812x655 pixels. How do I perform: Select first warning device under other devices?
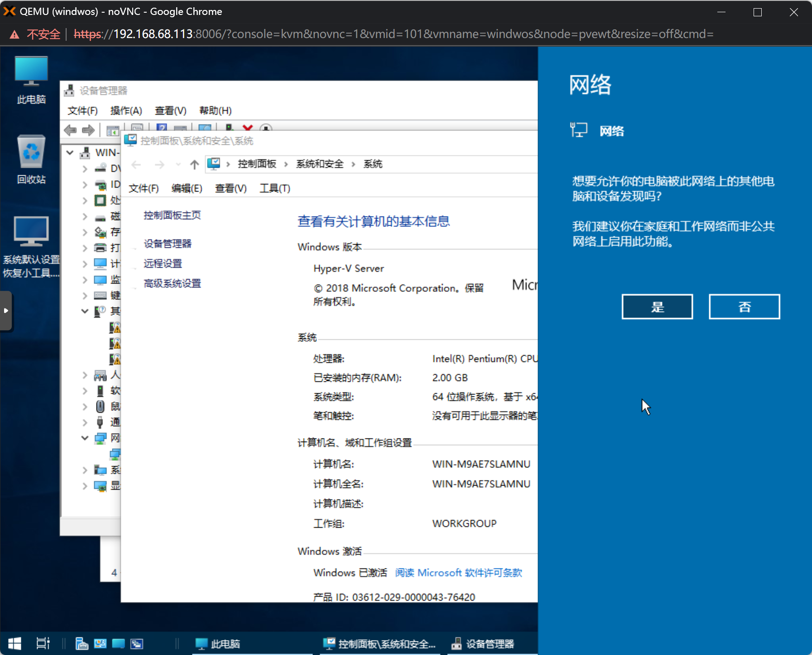point(115,327)
